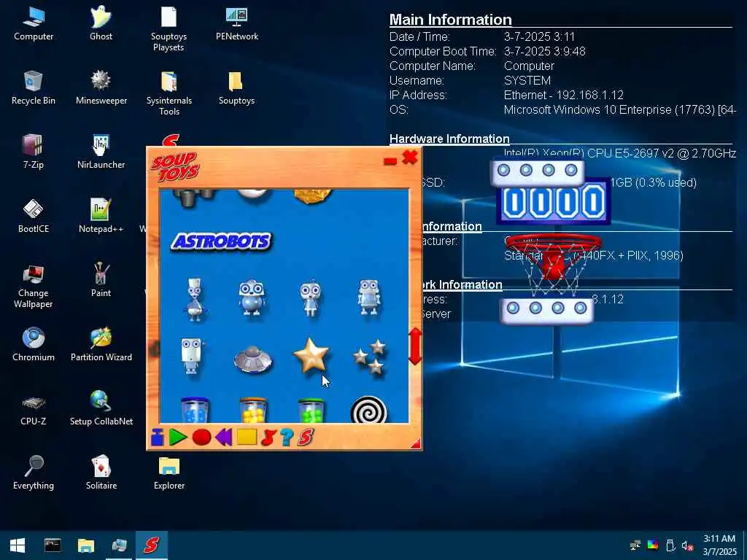The width and height of the screenshot is (747, 560).
Task: Select the black and white spiral toy
Action: click(x=368, y=410)
